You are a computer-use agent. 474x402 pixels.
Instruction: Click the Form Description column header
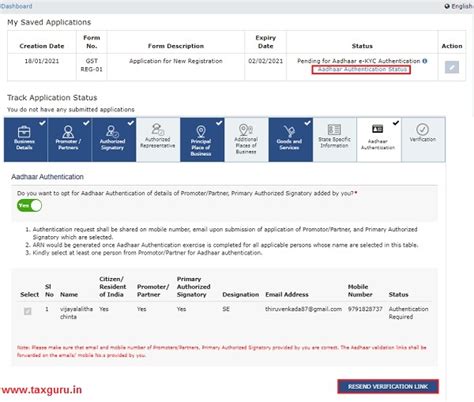pos(176,46)
